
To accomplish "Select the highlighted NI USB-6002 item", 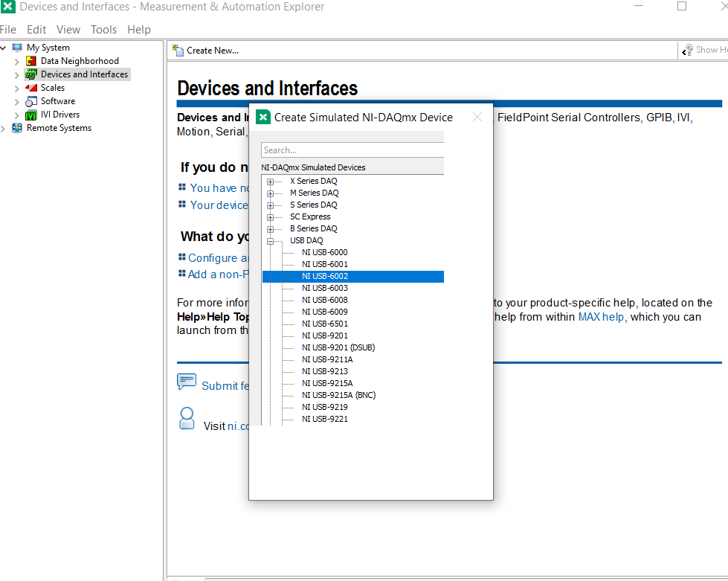I will point(353,276).
